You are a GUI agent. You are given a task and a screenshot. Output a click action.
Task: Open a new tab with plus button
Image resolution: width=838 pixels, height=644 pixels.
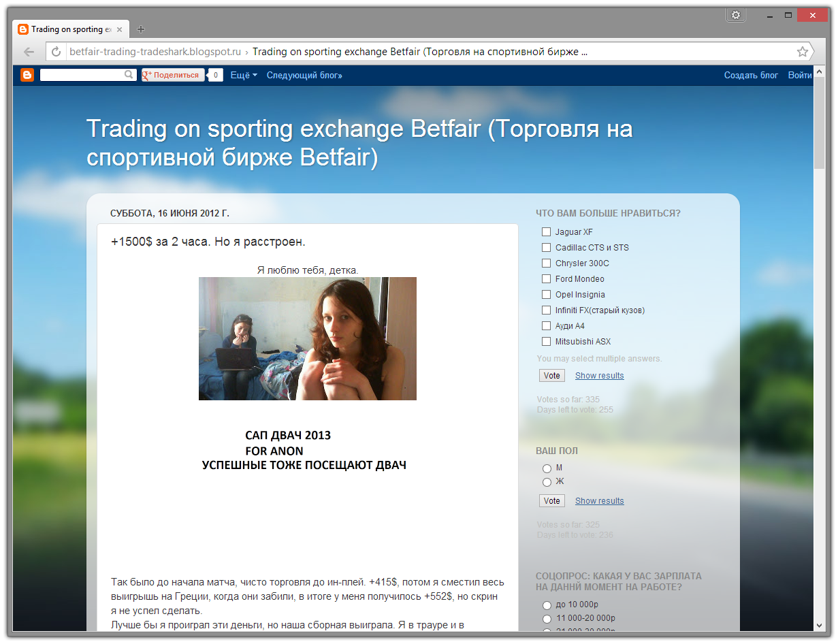coord(141,29)
